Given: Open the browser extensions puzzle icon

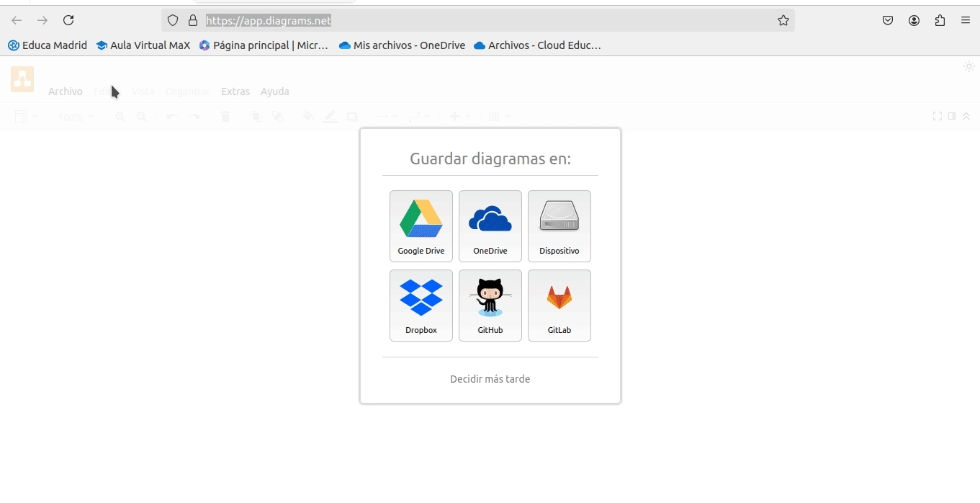Looking at the screenshot, I should point(940,20).
